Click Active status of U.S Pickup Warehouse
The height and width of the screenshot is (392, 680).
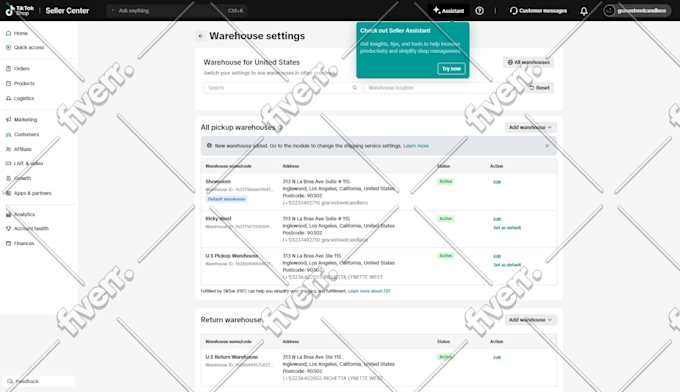(x=445, y=256)
